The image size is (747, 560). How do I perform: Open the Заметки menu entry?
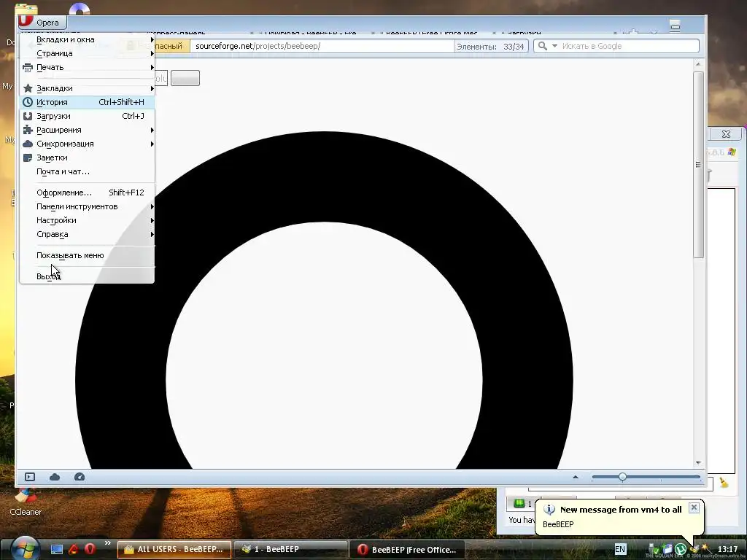[88, 157]
